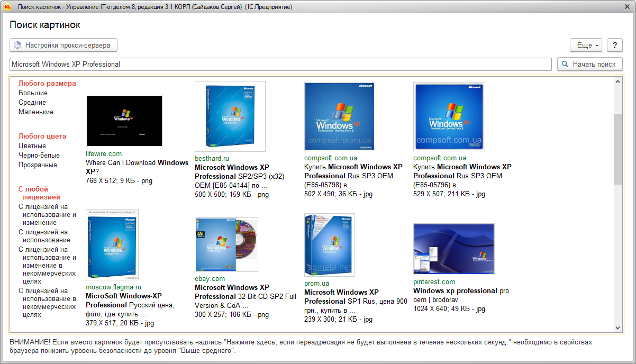The height and width of the screenshot is (364, 636).
Task: Filter images by Средние size
Action: point(32,102)
